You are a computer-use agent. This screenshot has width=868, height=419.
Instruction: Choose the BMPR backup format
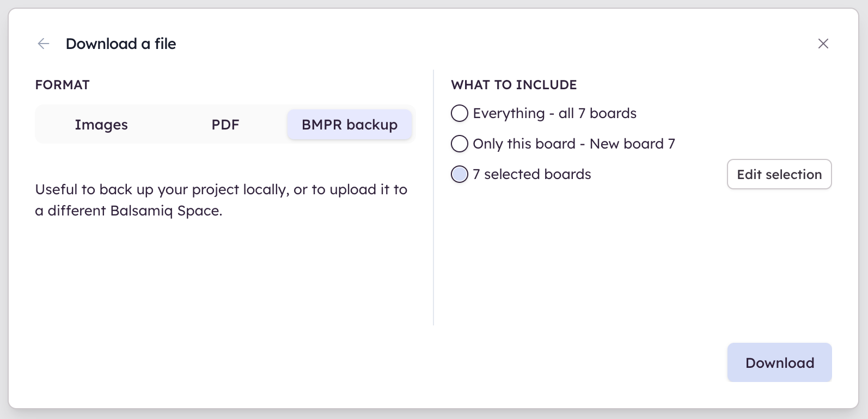350,125
